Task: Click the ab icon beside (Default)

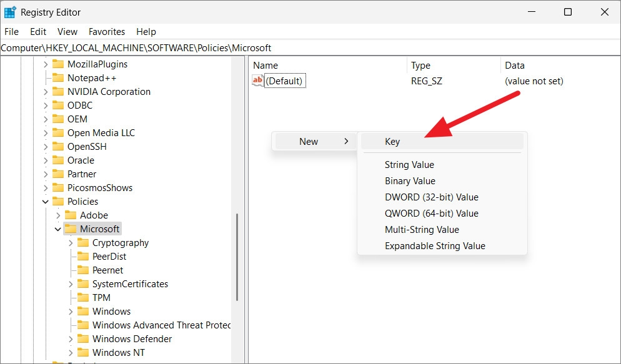Action: (x=257, y=81)
